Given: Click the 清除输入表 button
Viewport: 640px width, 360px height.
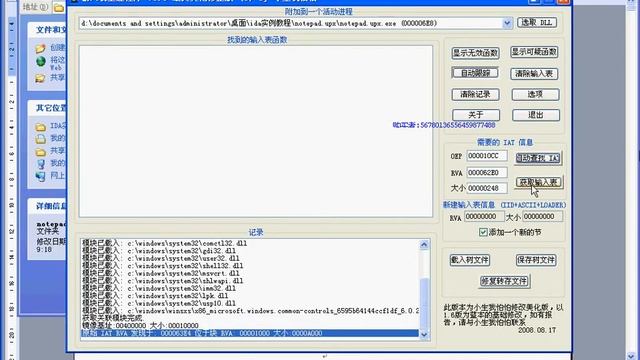Looking at the screenshot, I should [534, 73].
